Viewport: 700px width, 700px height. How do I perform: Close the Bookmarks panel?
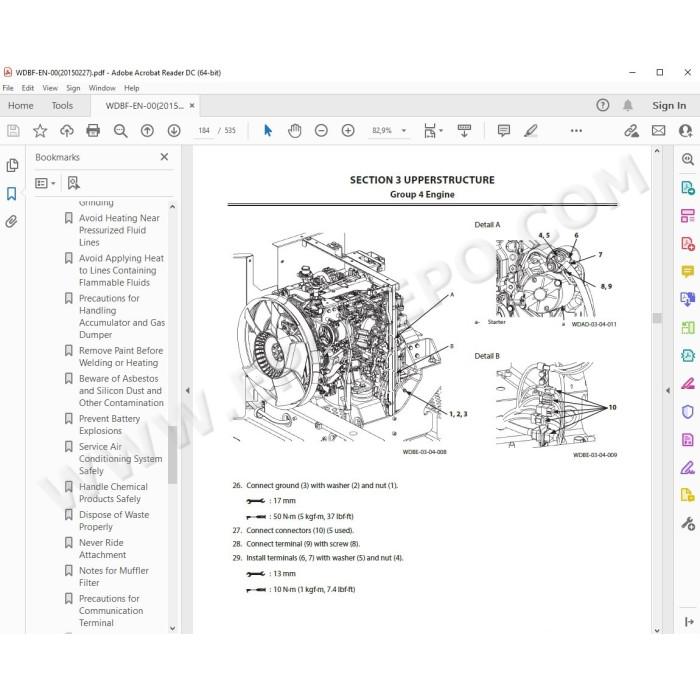[x=164, y=157]
